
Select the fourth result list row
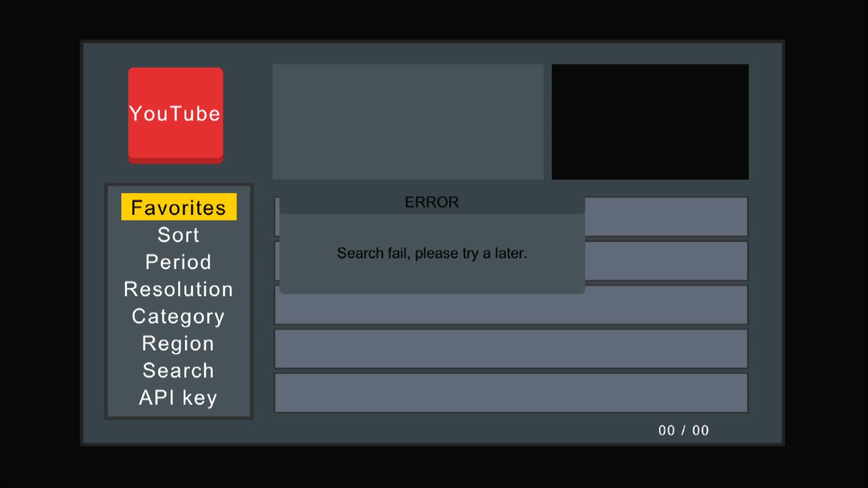point(511,349)
